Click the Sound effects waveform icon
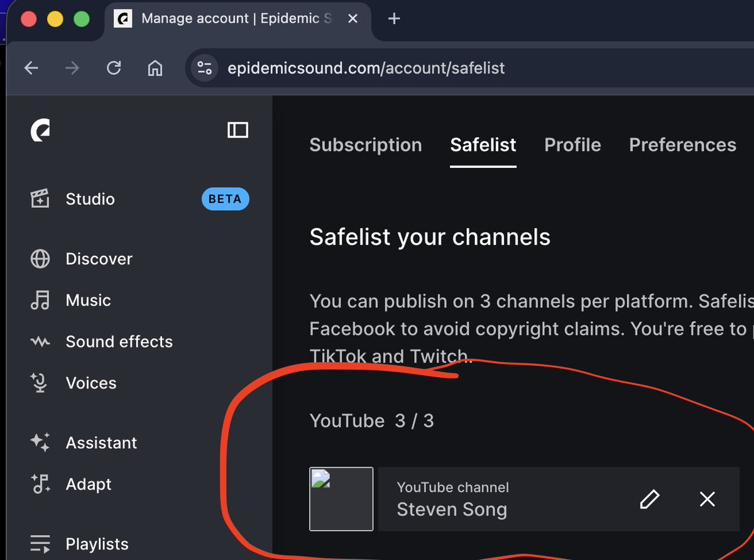Viewport: 754px width, 560px height. tap(40, 342)
